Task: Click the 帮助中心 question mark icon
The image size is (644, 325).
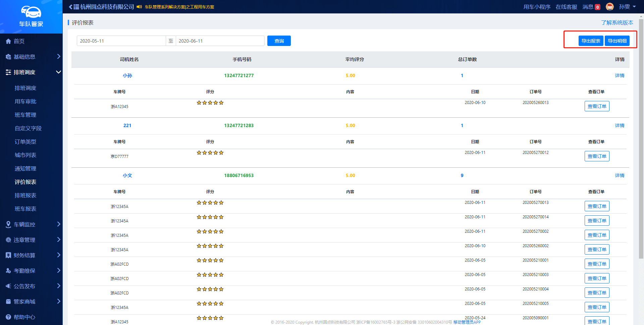Action: pos(8,317)
